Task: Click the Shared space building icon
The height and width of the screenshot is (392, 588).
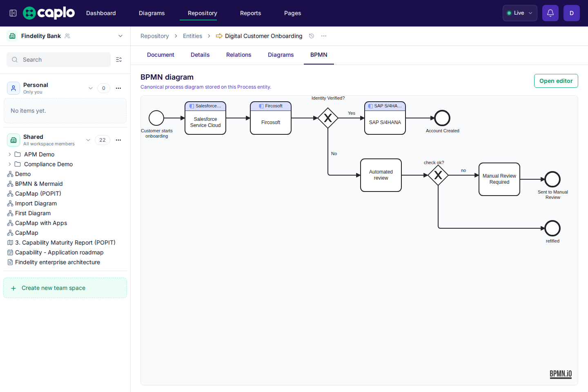Action: (13, 140)
